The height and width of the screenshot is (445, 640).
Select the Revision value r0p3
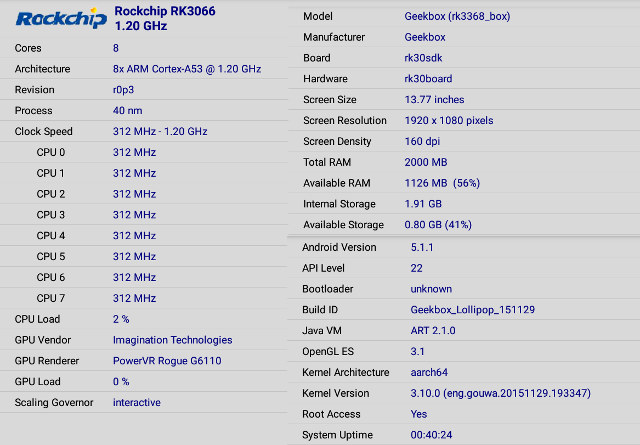click(x=123, y=90)
